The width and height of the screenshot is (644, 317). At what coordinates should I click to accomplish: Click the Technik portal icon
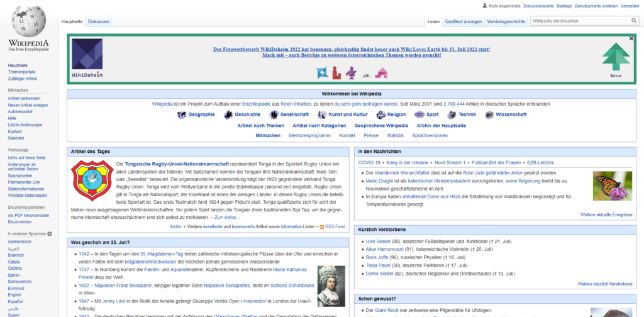click(452, 115)
